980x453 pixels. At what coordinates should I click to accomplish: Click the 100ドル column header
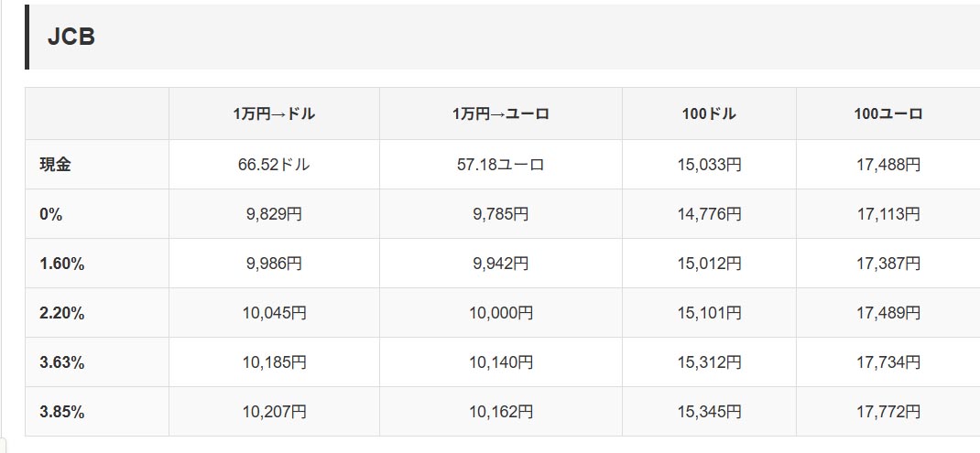709,114
